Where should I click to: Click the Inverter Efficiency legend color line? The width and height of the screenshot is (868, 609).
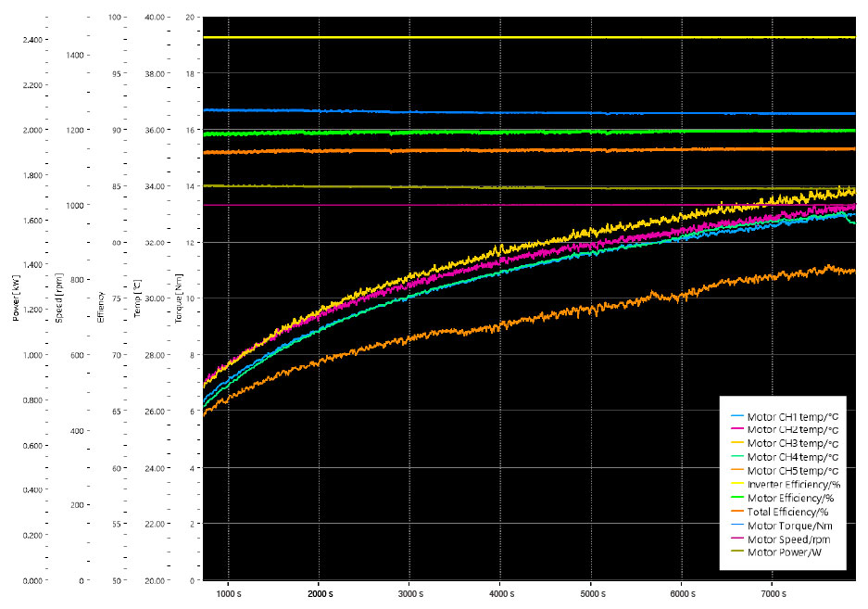[x=736, y=484]
